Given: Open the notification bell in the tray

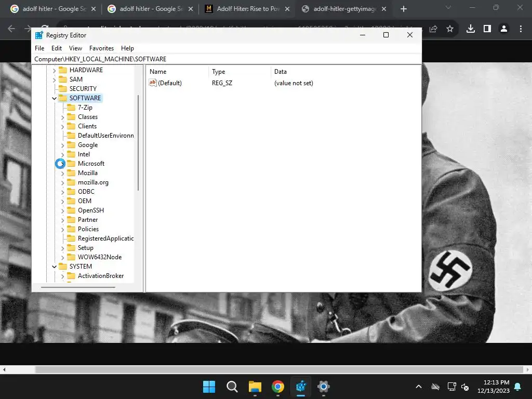Looking at the screenshot, I should [518, 387].
